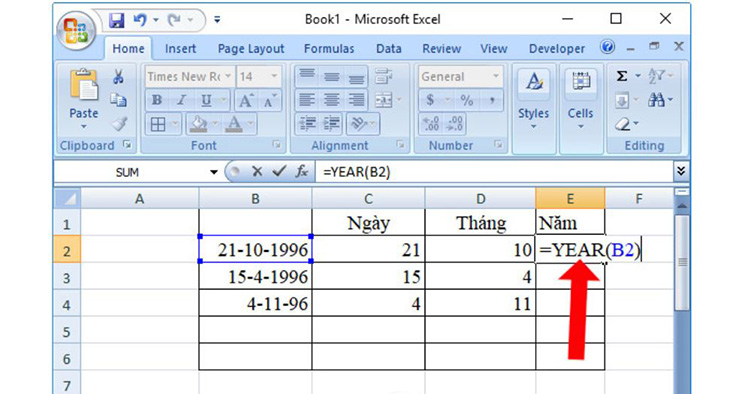Open the font size 14 dropdown
Viewport: 750px width, 394px height.
coord(274,77)
